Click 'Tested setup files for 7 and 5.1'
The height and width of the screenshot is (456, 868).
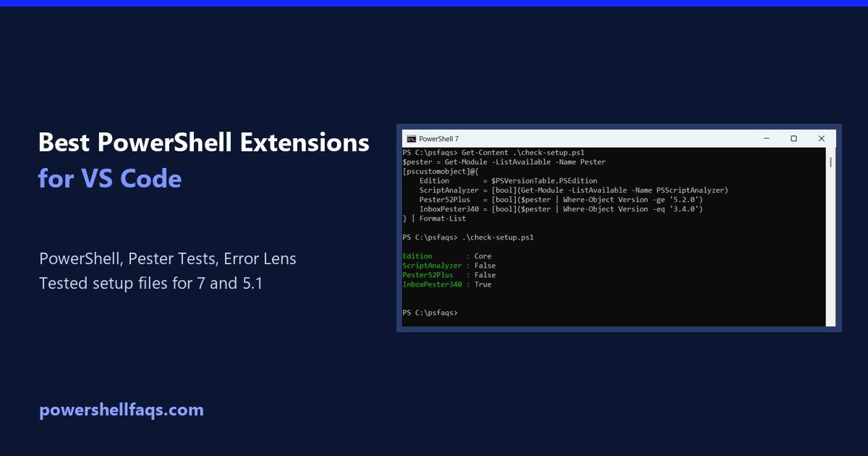150,283
